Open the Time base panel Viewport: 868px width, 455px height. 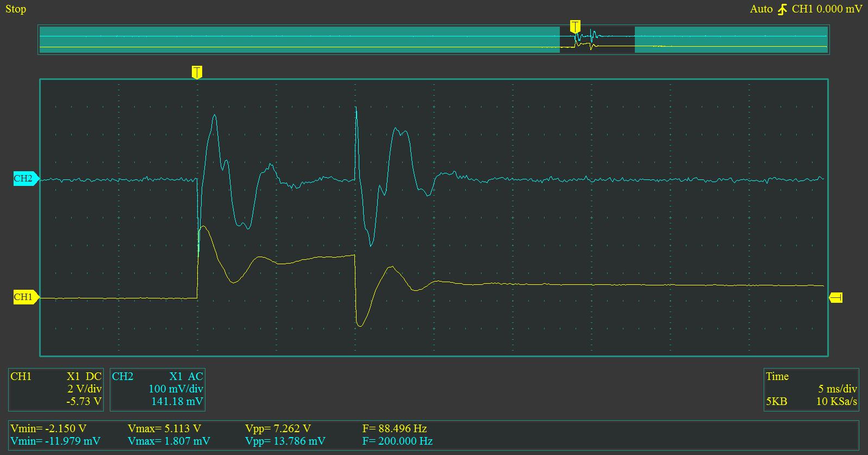coord(811,389)
